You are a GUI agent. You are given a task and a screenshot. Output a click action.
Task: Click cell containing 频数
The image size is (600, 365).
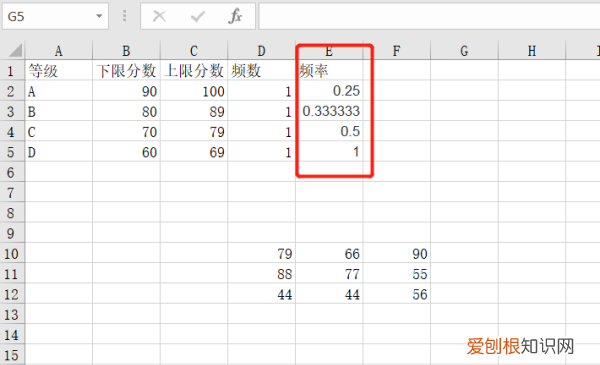click(x=261, y=70)
